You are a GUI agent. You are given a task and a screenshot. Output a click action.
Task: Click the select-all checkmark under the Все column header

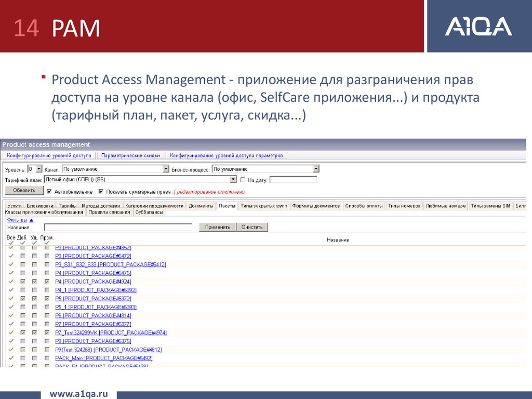point(11,243)
